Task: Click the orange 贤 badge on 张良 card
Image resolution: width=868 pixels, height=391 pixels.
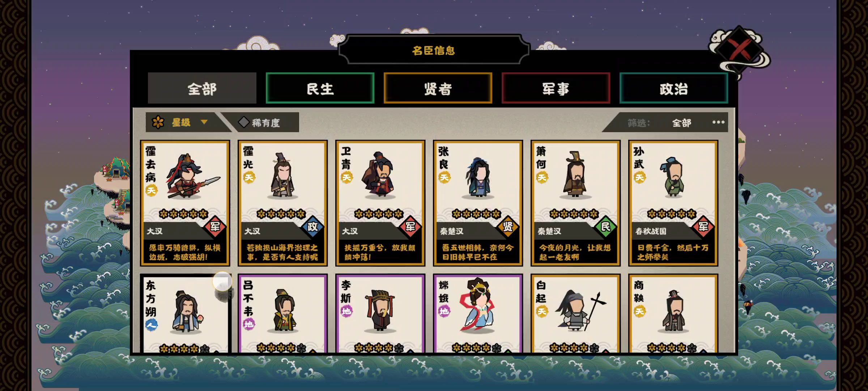Action: [x=508, y=227]
